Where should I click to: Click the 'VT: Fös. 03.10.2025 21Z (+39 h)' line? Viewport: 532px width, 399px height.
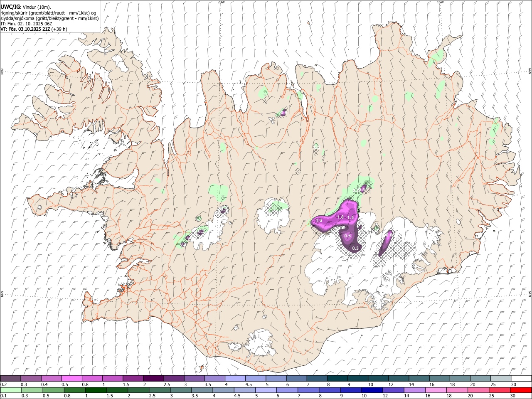coord(34,29)
